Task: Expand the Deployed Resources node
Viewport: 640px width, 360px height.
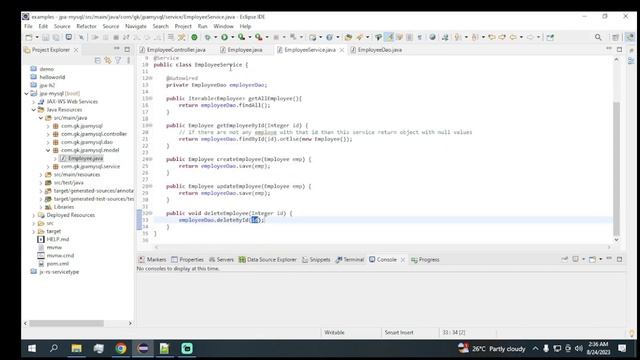Action: coord(34,215)
